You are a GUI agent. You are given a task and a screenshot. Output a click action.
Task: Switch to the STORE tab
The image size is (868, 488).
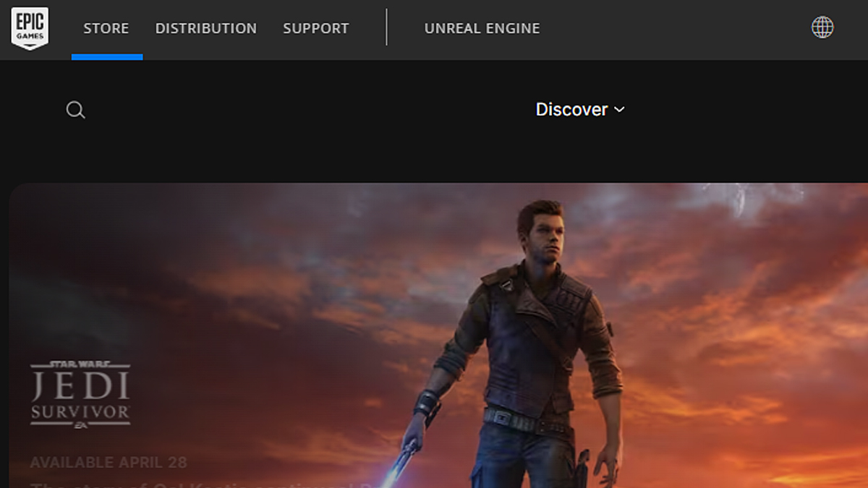click(106, 27)
